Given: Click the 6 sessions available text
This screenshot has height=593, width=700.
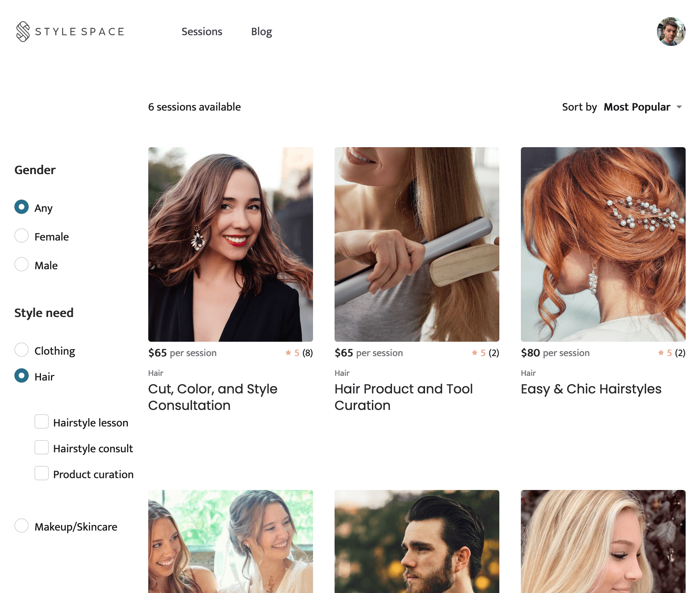Looking at the screenshot, I should [194, 107].
